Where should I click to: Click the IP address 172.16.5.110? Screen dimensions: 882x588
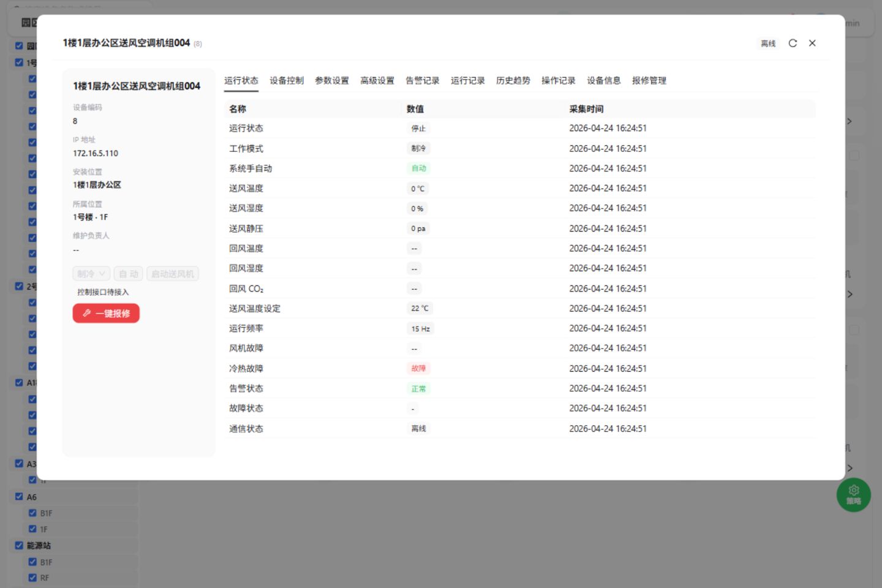(96, 153)
